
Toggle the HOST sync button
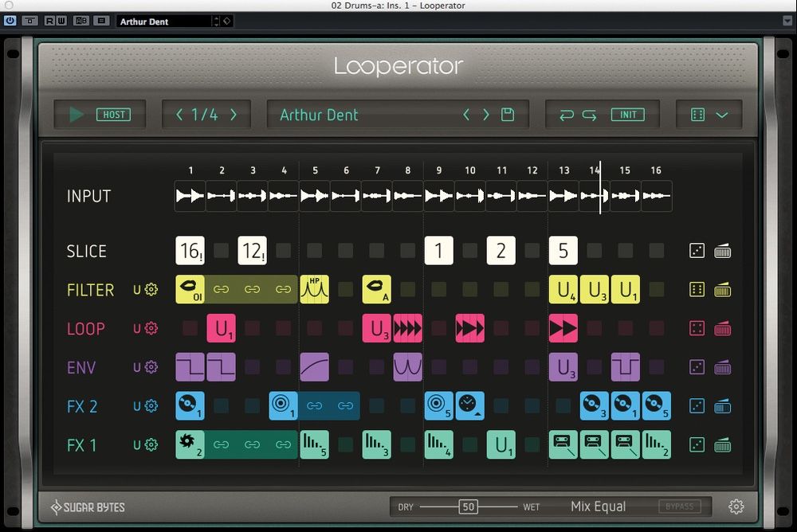(114, 115)
